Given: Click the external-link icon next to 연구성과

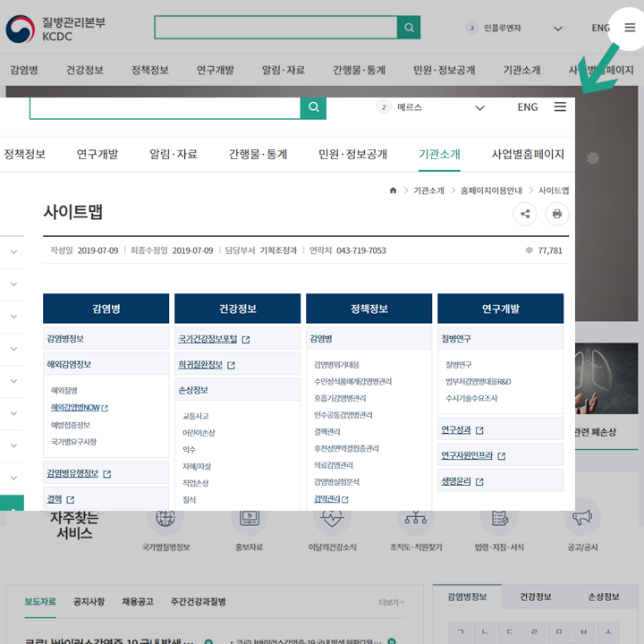Looking at the screenshot, I should tap(479, 430).
